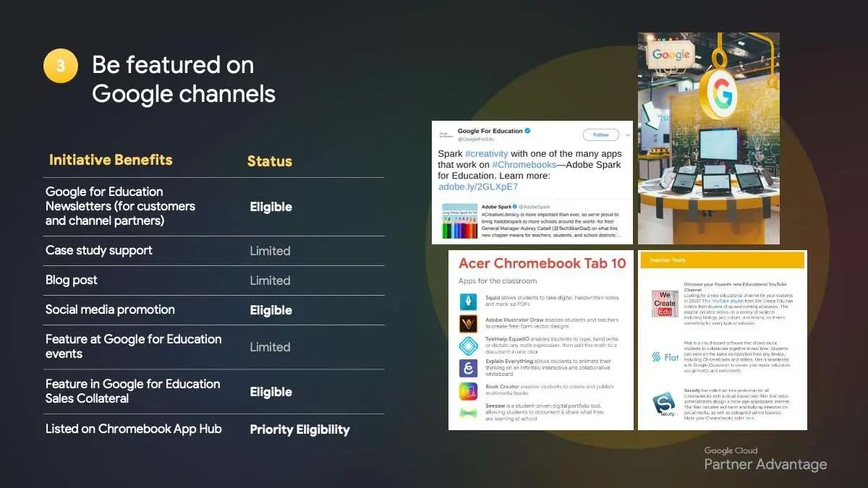Click the 'Be featured on Google channels' title
Screen dimensions: 868x488
(184, 80)
